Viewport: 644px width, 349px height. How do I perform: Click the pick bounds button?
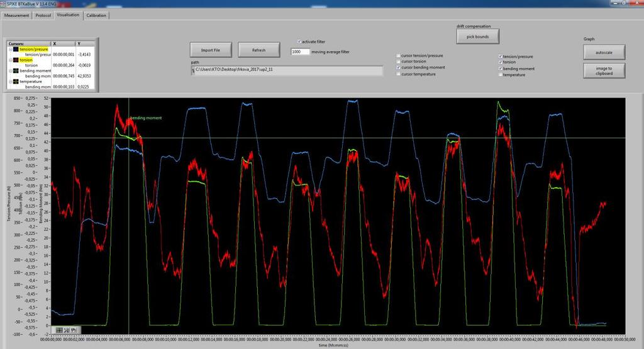pyautogui.click(x=478, y=36)
